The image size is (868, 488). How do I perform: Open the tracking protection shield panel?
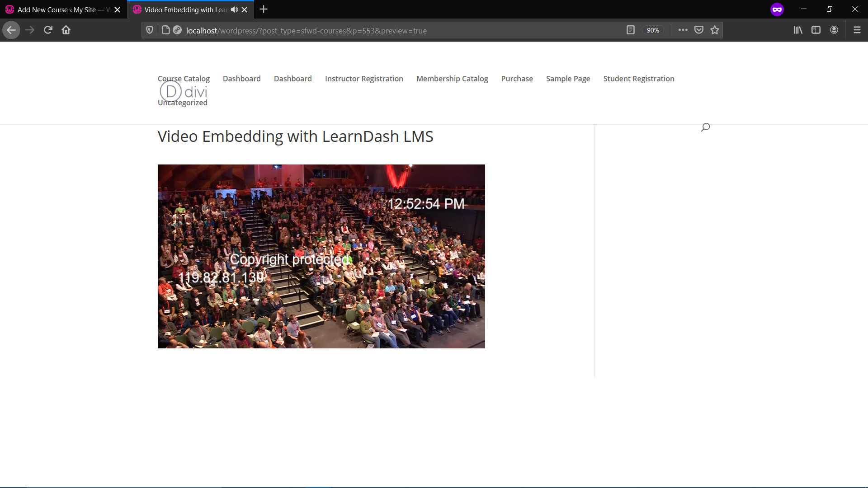pyautogui.click(x=150, y=30)
